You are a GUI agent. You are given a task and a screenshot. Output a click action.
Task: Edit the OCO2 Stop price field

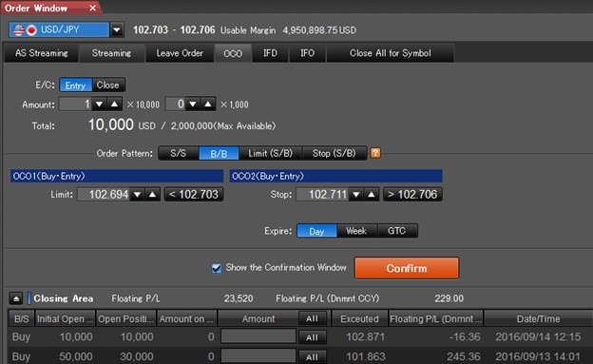tap(322, 195)
